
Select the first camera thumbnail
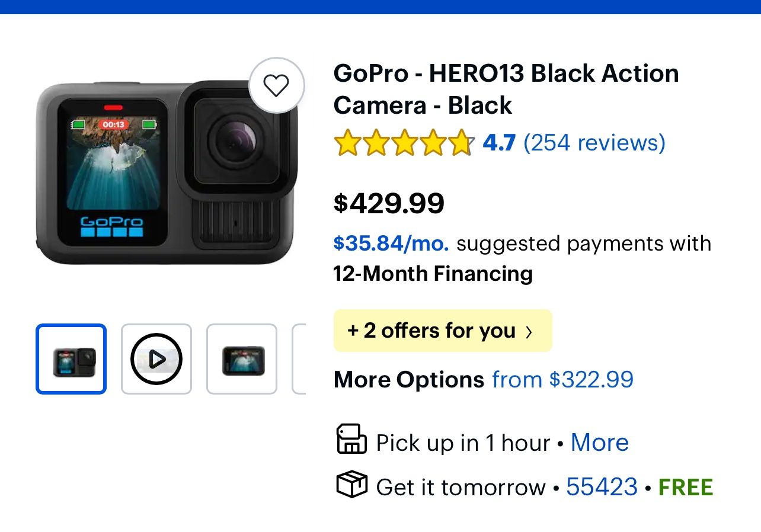pos(71,358)
